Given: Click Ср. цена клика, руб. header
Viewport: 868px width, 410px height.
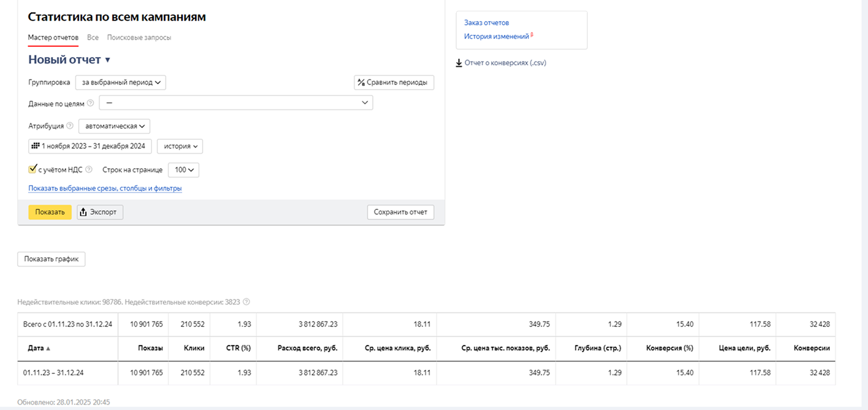Looking at the screenshot, I should pos(398,348).
